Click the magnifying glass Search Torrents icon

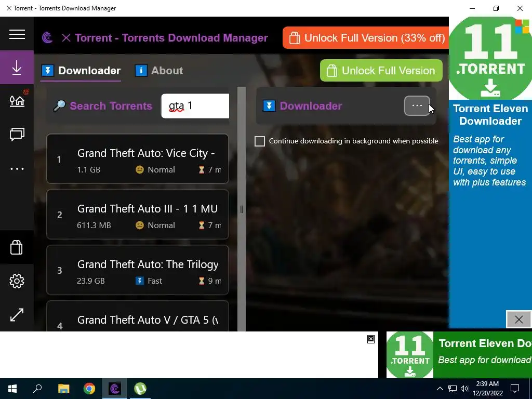pos(59,106)
